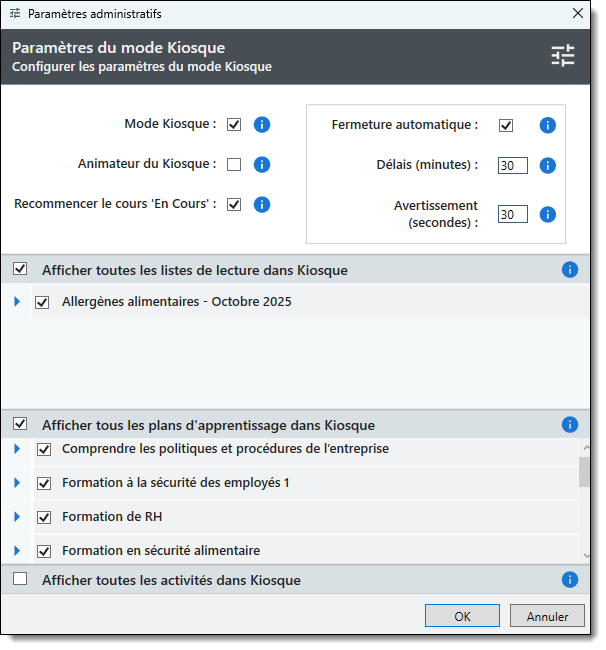Screen dimensions: 606x650
Task: Open info for Fermeture automatique
Action: coord(547,126)
